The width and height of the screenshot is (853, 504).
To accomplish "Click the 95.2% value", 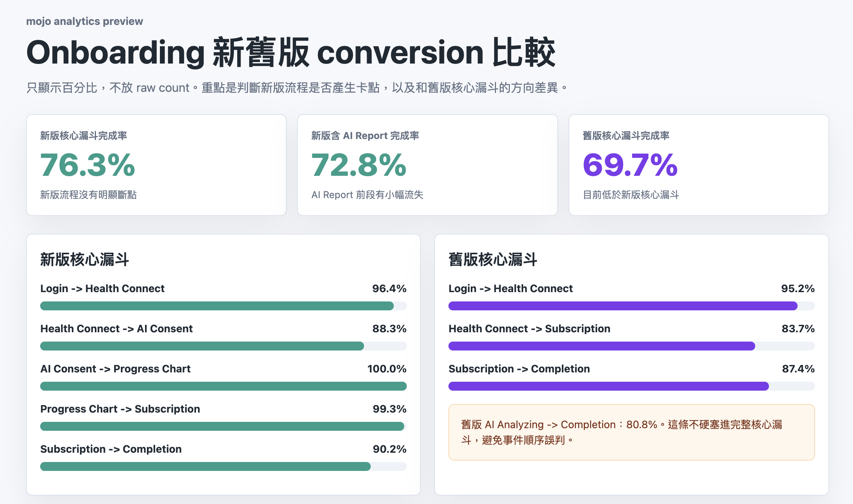I will tap(798, 288).
